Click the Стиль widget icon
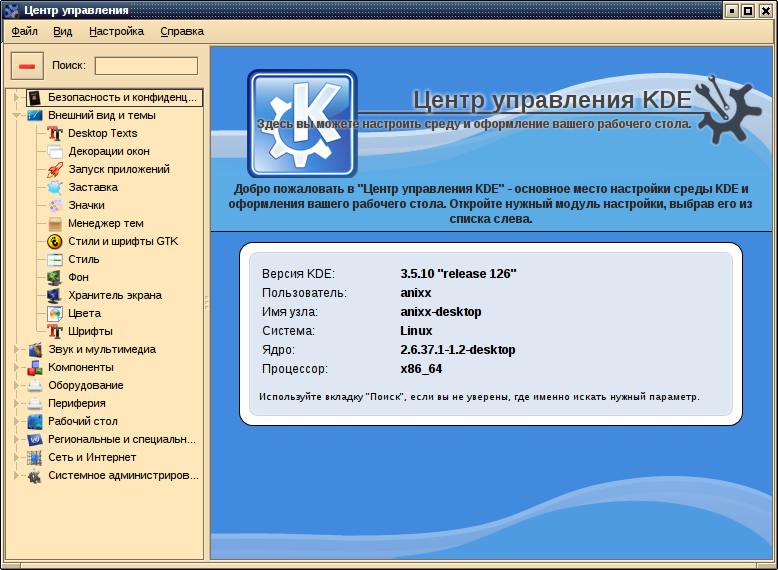Viewport: 778px width, 570px height. point(55,259)
